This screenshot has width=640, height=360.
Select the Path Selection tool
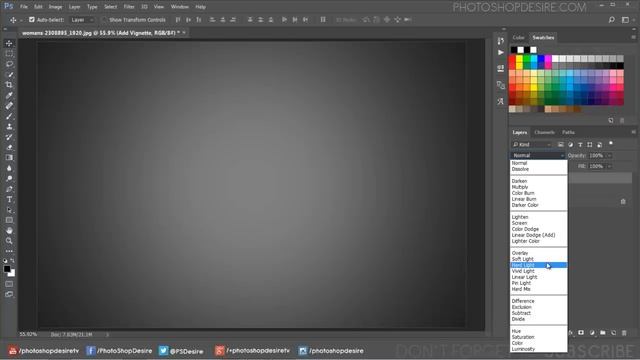(9, 210)
